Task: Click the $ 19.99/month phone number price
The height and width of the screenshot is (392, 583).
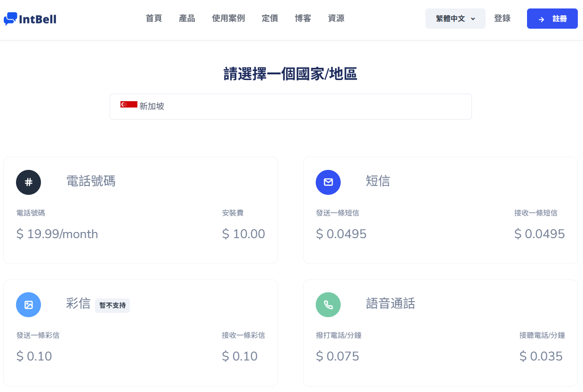Action: [x=57, y=234]
